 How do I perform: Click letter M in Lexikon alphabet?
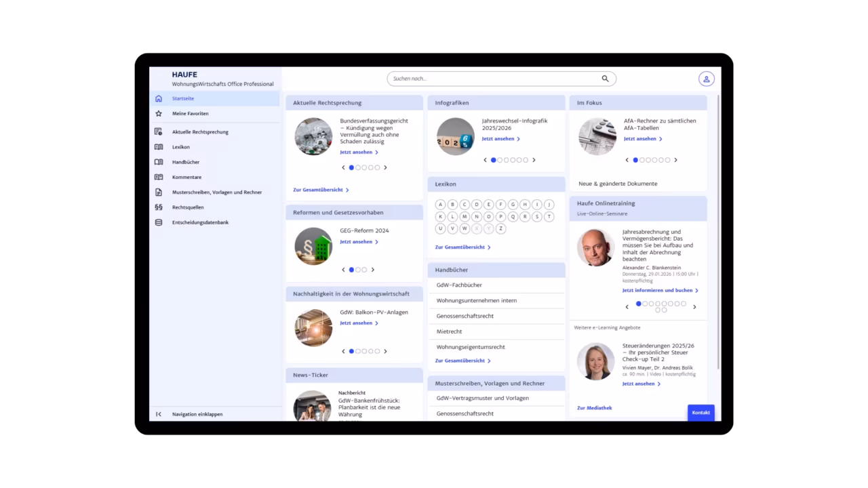465,217
